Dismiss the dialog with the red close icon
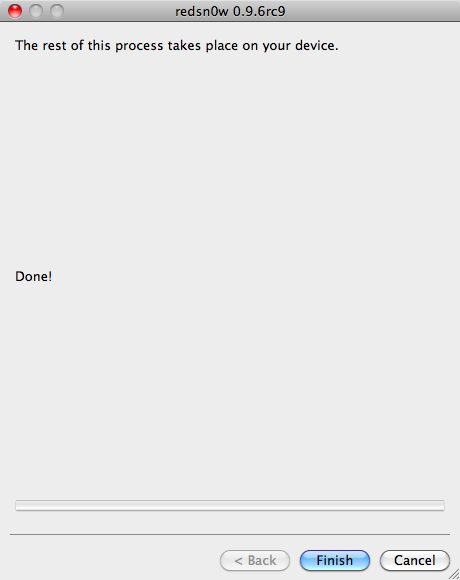This screenshot has height=580, width=460. click(15, 11)
